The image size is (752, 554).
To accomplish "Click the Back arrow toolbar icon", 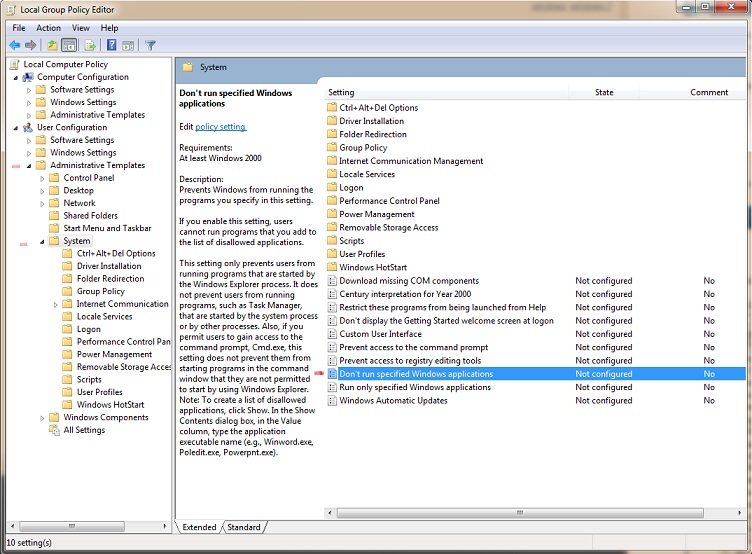I will pos(15,45).
